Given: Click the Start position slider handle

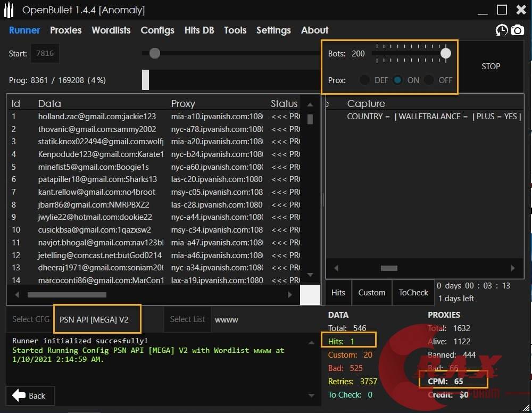Looking at the screenshot, I should point(155,53).
